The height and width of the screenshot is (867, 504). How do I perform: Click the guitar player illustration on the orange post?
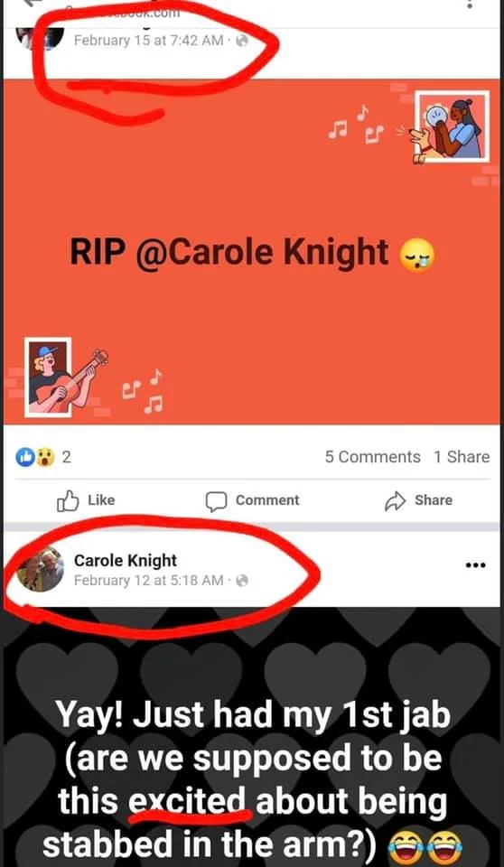pos(65,377)
